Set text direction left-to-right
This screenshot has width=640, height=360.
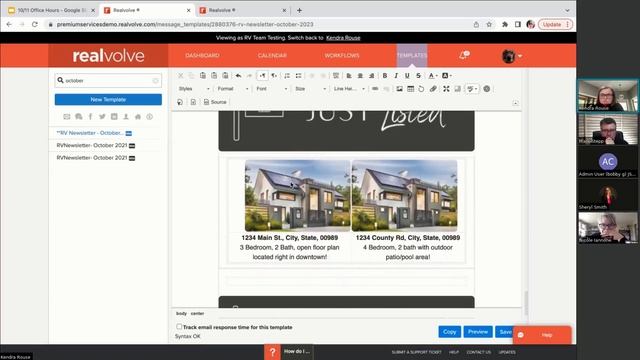(262, 76)
